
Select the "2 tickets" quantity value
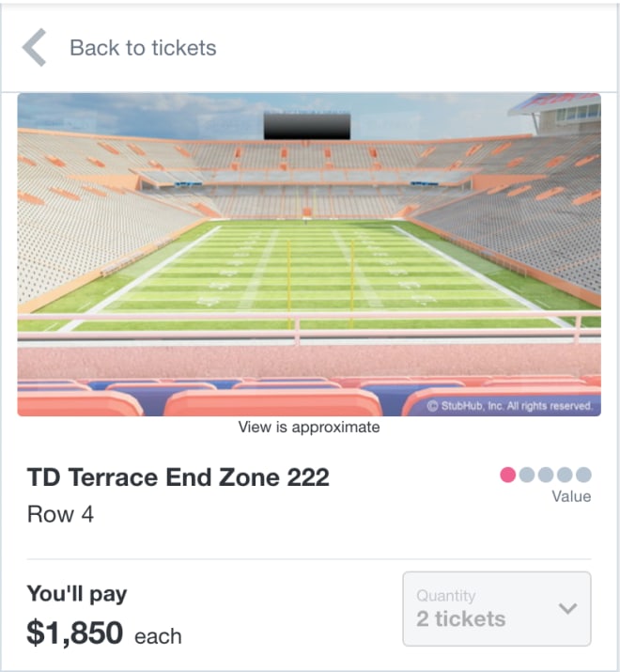click(460, 618)
